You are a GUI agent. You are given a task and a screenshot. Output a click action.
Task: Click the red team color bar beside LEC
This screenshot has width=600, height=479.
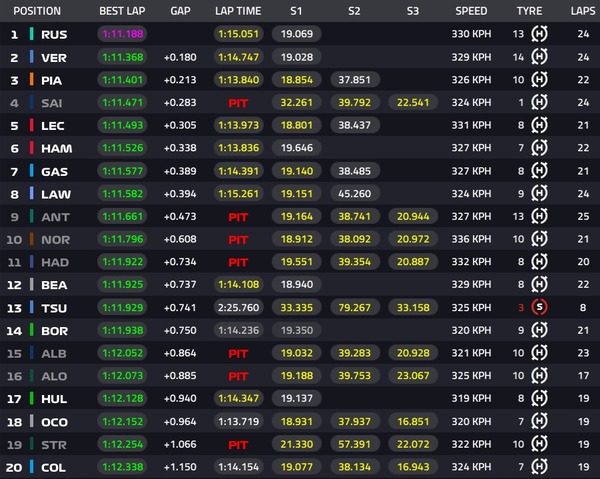(32, 125)
